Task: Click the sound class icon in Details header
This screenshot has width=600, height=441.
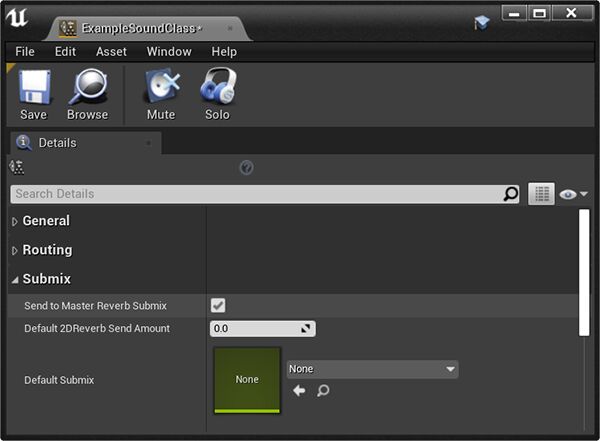Action: coord(16,167)
